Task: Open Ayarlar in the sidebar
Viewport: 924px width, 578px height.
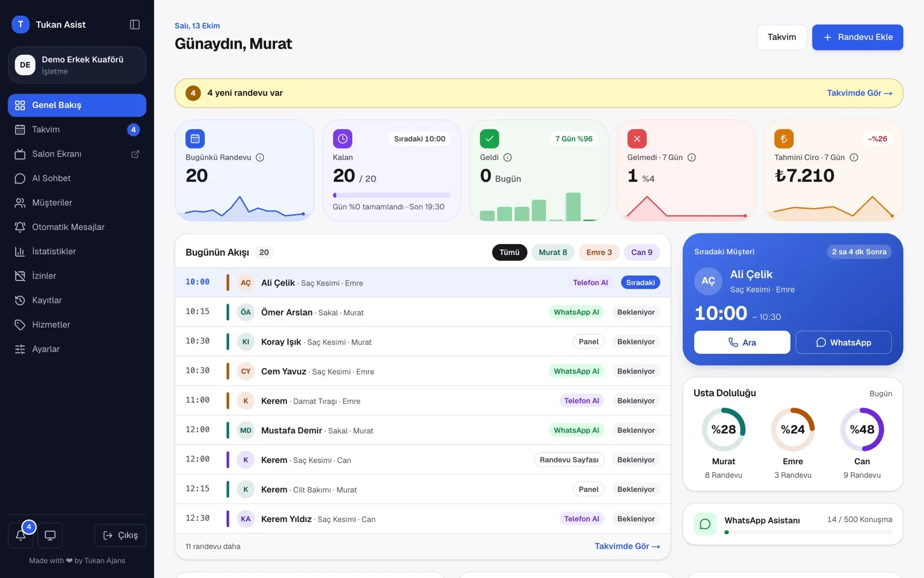Action: click(x=77, y=349)
